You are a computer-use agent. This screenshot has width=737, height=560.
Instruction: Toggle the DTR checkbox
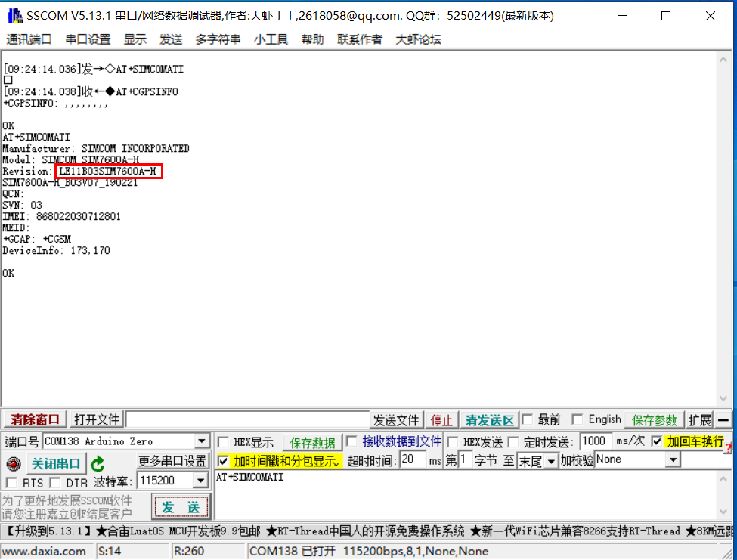tap(55, 482)
